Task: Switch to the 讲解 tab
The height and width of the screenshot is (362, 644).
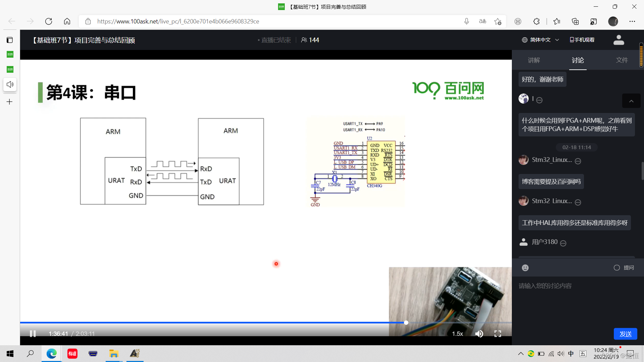Action: pyautogui.click(x=534, y=60)
